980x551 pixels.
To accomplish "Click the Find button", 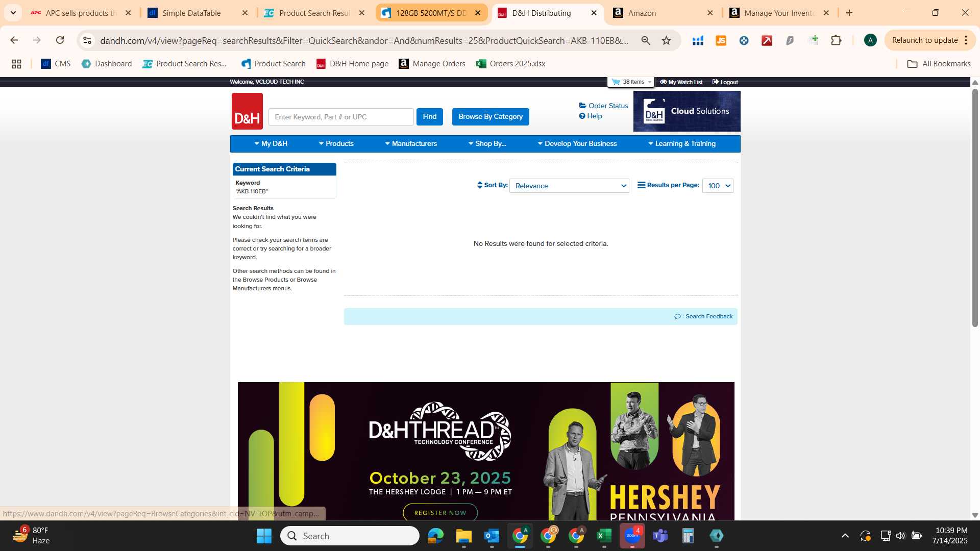I will (x=429, y=117).
